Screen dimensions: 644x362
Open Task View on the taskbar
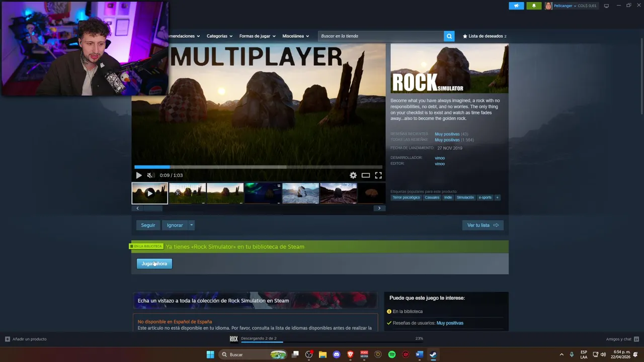295,354
